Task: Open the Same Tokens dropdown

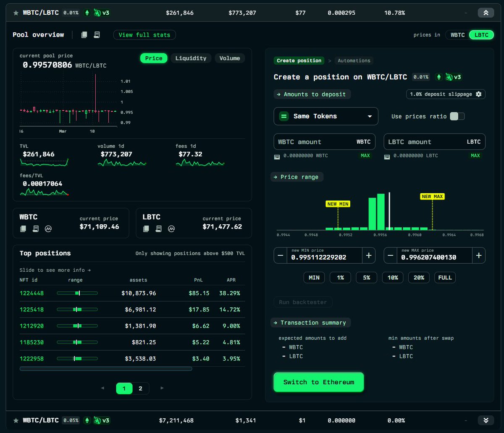Action: [326, 116]
